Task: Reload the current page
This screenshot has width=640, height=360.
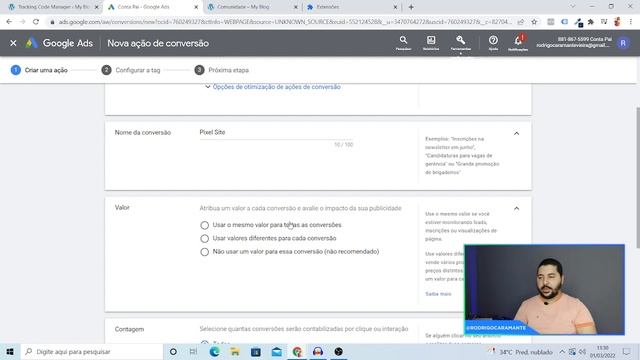Action: [x=36, y=22]
